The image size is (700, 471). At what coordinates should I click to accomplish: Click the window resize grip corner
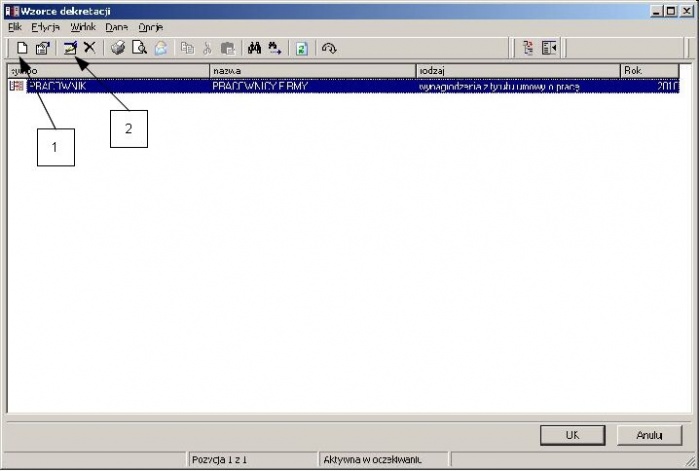point(691,462)
